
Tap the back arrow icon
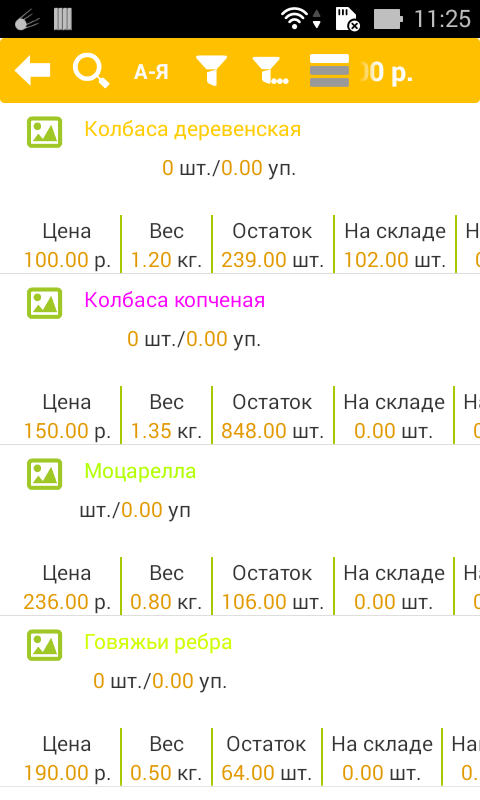33,70
